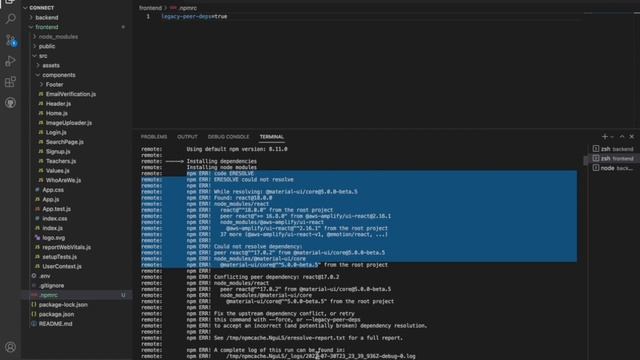Expand the node_modules folder
This screenshot has height=360, width=640.
(58, 37)
